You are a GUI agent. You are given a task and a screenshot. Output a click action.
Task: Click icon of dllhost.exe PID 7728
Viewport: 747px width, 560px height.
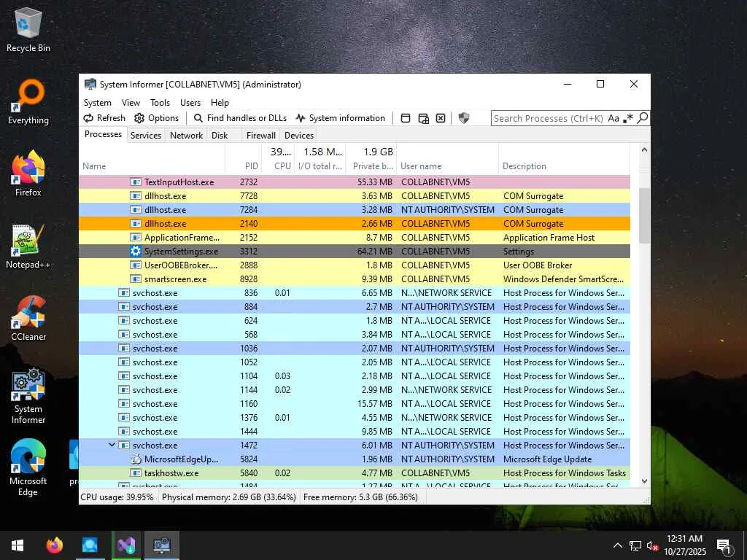[x=136, y=195]
